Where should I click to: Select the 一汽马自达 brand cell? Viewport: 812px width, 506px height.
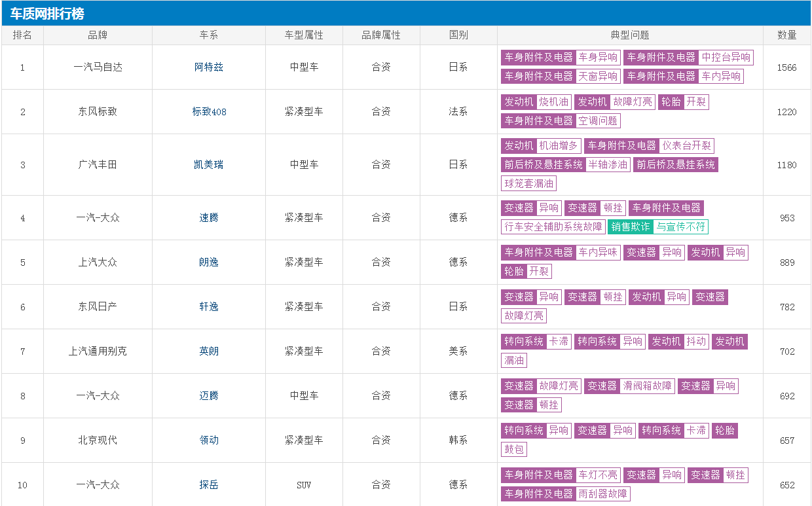(x=98, y=67)
